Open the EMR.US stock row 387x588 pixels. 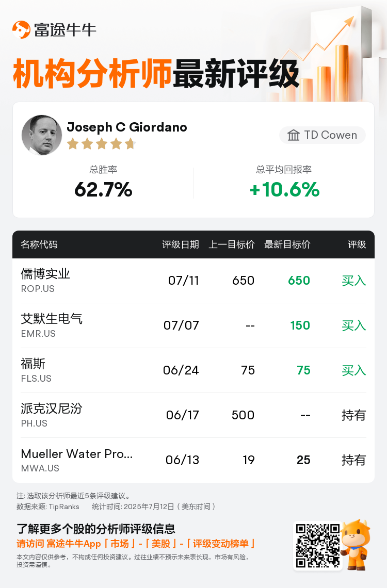tap(193, 325)
